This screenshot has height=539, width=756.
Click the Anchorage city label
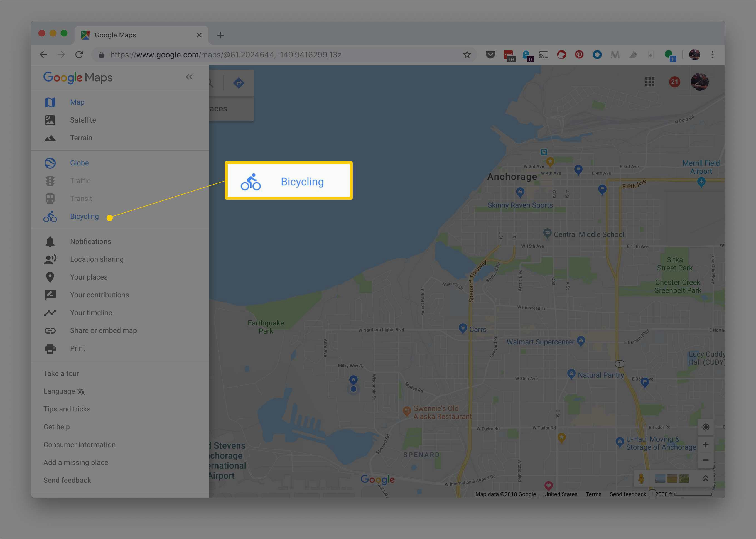pos(512,177)
